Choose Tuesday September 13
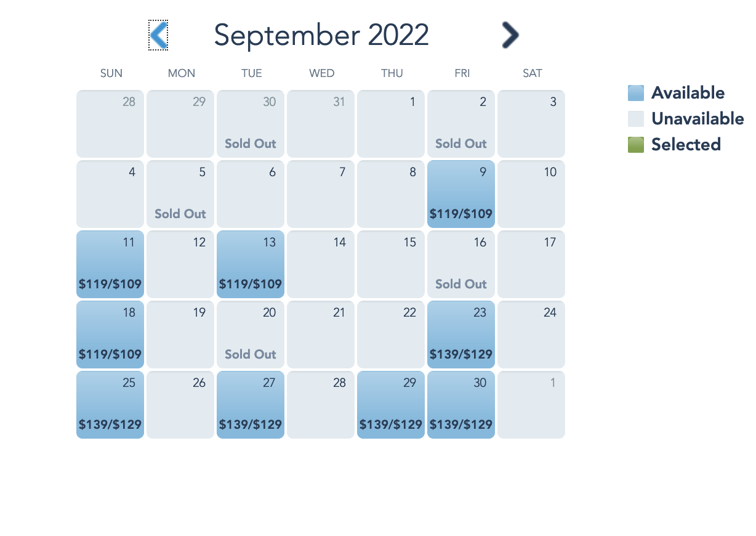Viewport: 756px width, 536px height. click(x=251, y=264)
